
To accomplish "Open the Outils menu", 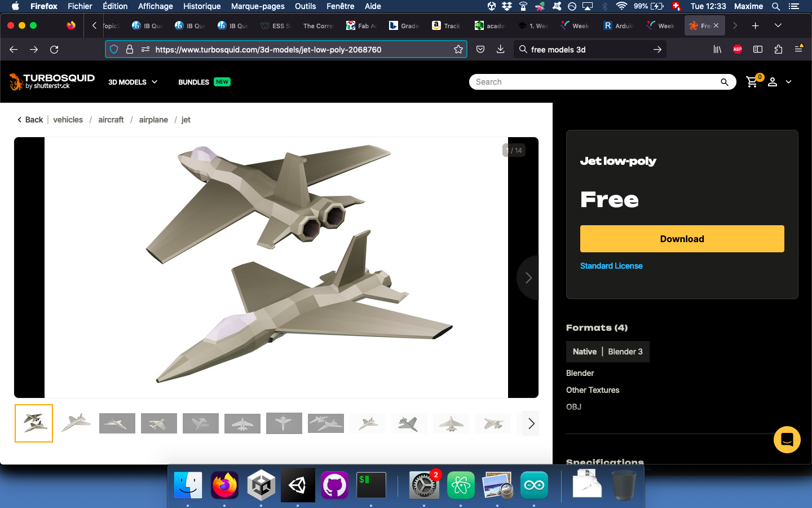I will [x=305, y=6].
